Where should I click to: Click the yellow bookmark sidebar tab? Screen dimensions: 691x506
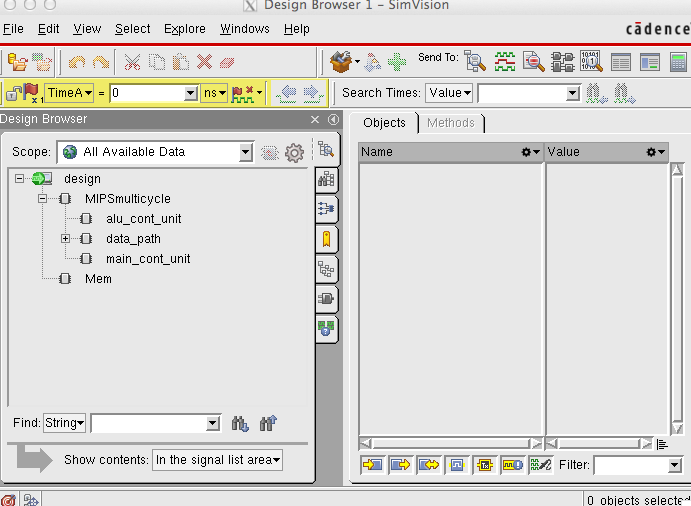326,239
